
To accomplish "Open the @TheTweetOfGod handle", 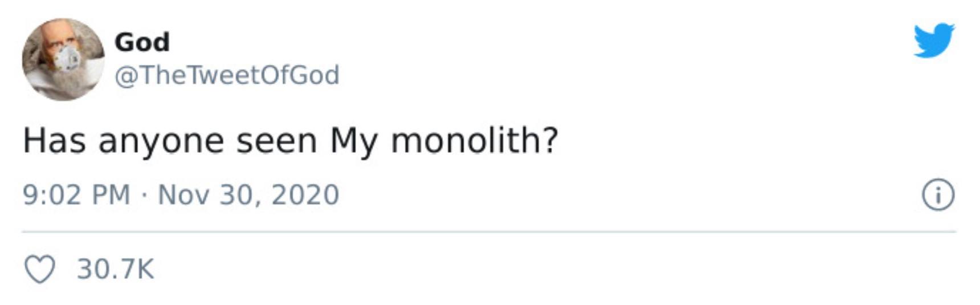I will pyautogui.click(x=227, y=75).
